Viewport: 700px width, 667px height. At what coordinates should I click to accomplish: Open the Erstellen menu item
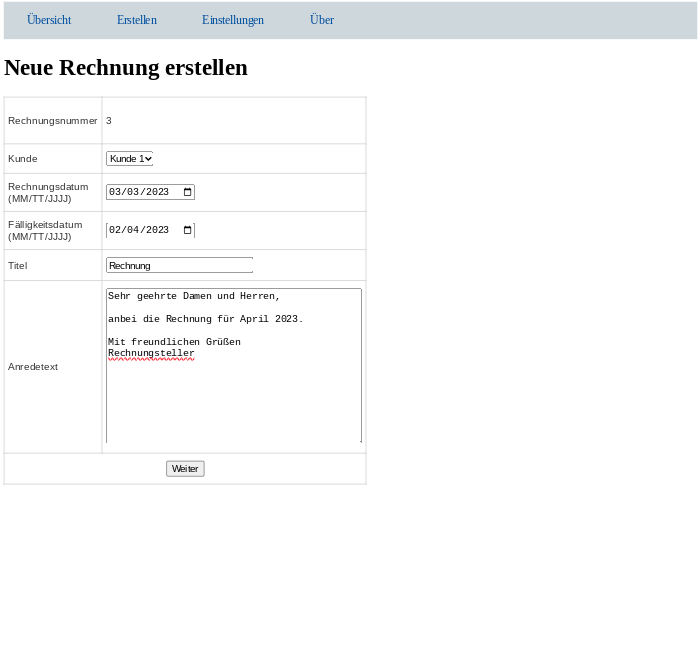pyautogui.click(x=136, y=20)
